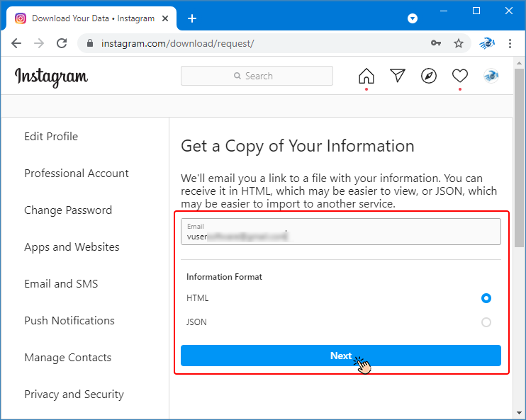Viewport: 526px width, 420px height.
Task: Click the blue Next button
Action: [341, 356]
